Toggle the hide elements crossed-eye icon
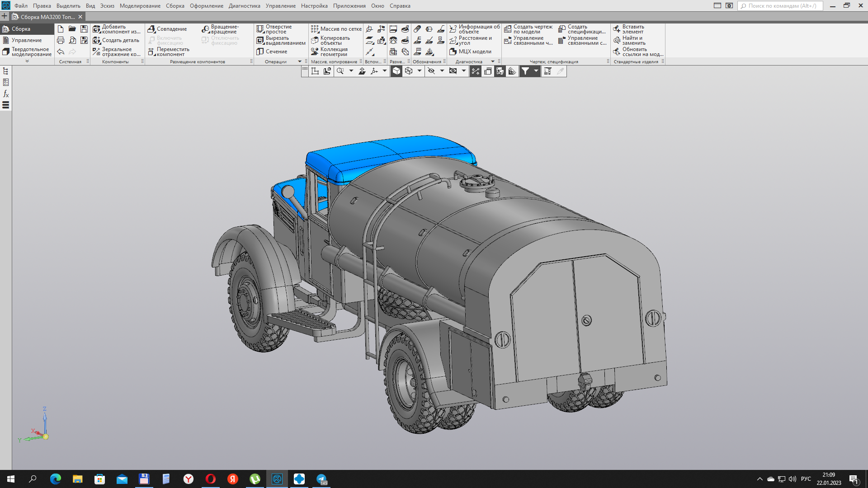Image resolution: width=868 pixels, height=488 pixels. tap(431, 71)
